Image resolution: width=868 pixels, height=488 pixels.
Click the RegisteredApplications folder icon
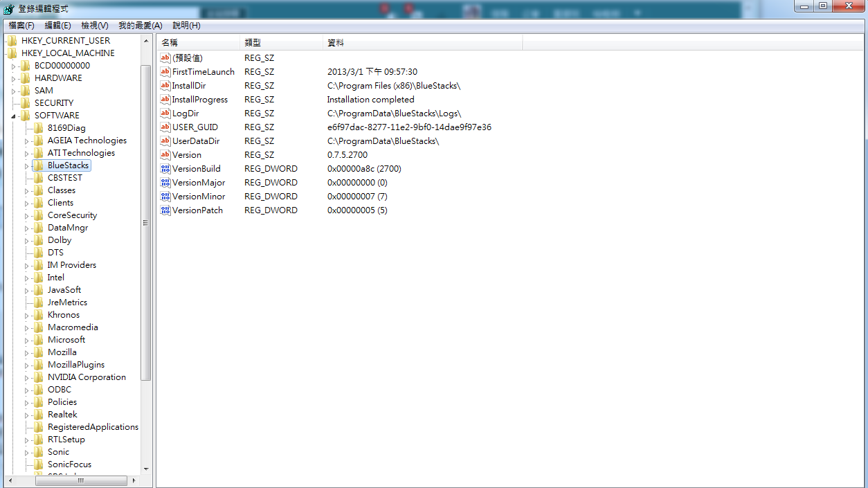pyautogui.click(x=39, y=427)
